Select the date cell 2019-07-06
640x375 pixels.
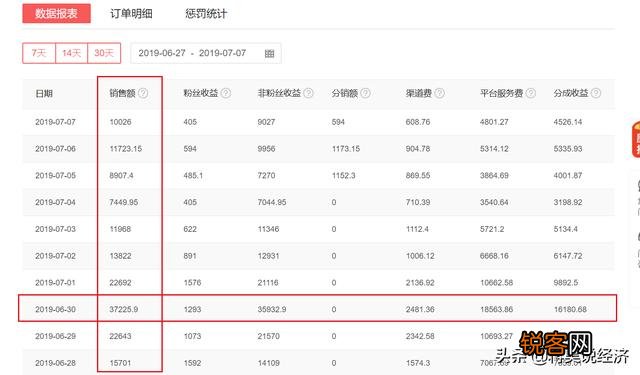[56, 149]
